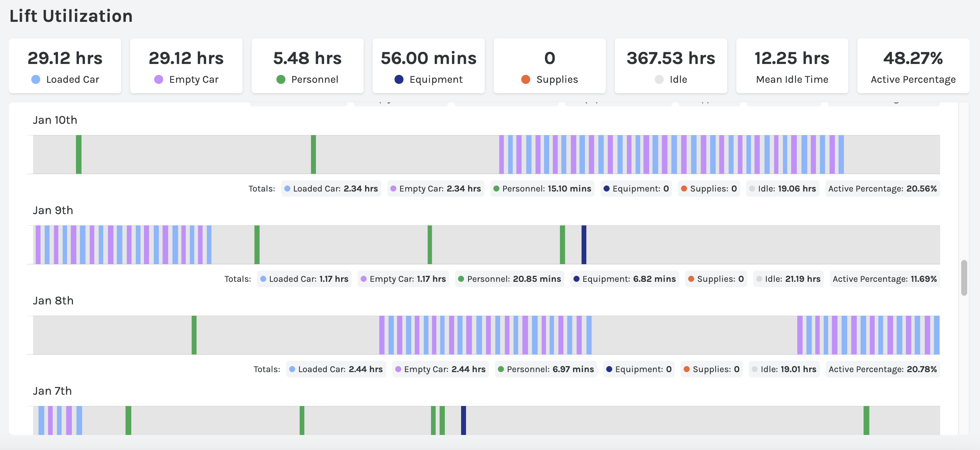Click first green Personnel bar on Jan 10th
980x450 pixels.
(79, 155)
